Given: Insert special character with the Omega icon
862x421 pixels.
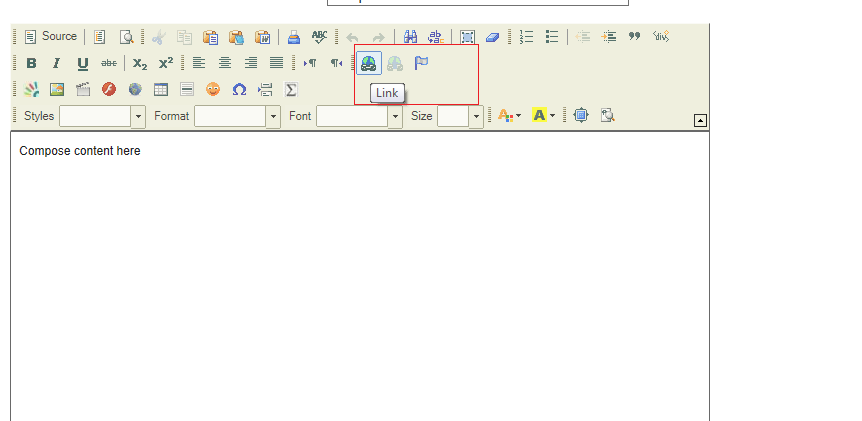Looking at the screenshot, I should pos(239,89).
